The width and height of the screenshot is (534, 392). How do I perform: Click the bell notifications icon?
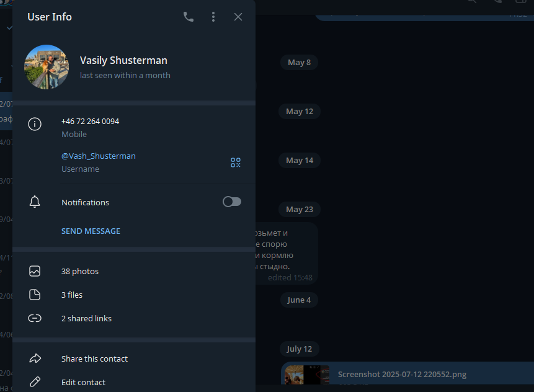35,202
